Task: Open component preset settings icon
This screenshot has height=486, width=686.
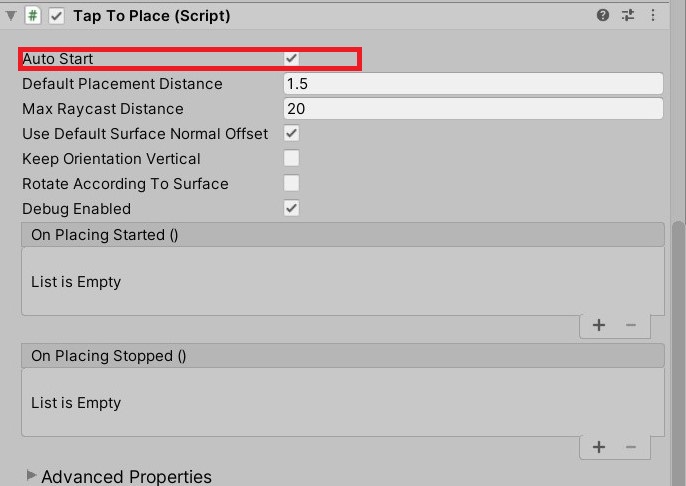Action: click(628, 15)
